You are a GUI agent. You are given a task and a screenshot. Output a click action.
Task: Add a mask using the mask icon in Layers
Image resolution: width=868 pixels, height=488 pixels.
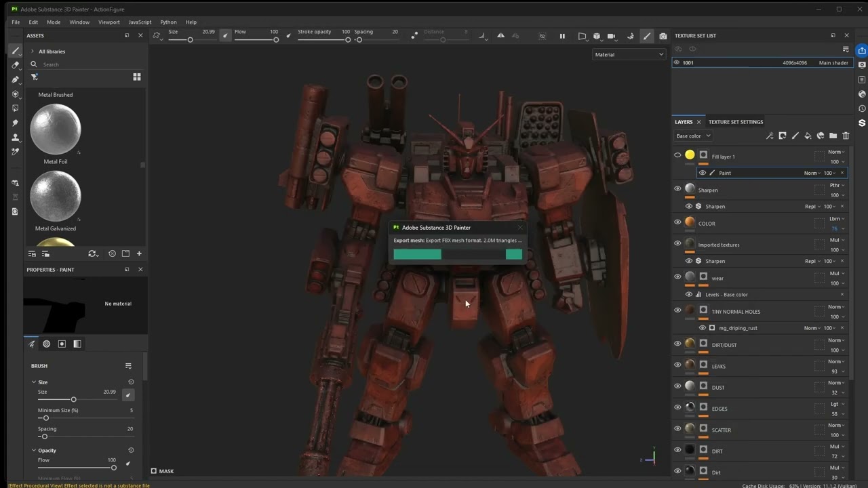[782, 136]
